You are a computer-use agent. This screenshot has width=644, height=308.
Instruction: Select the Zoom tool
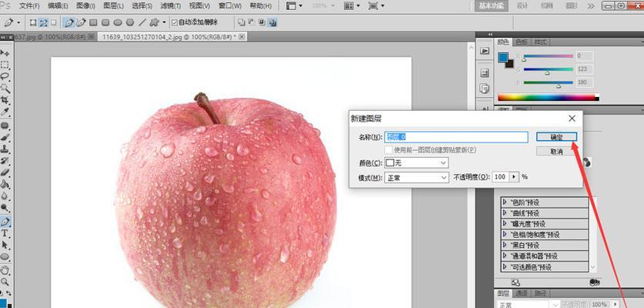[x=5, y=282]
